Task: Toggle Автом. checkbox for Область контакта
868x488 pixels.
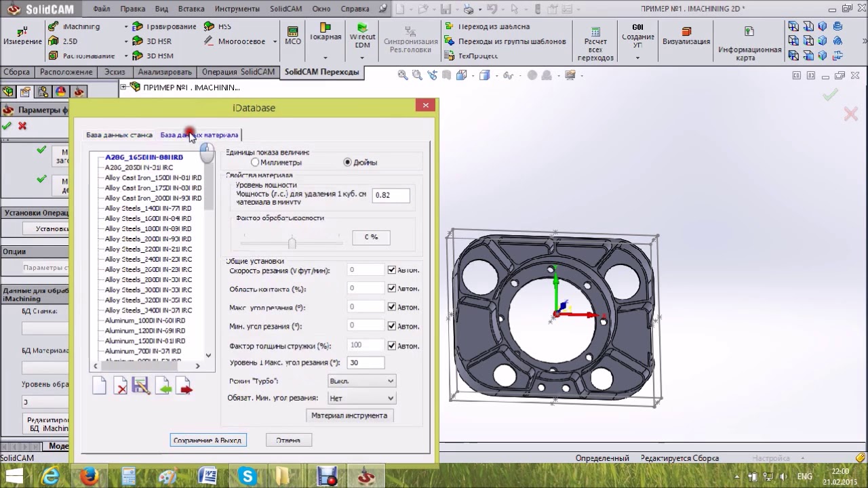Action: (x=391, y=289)
